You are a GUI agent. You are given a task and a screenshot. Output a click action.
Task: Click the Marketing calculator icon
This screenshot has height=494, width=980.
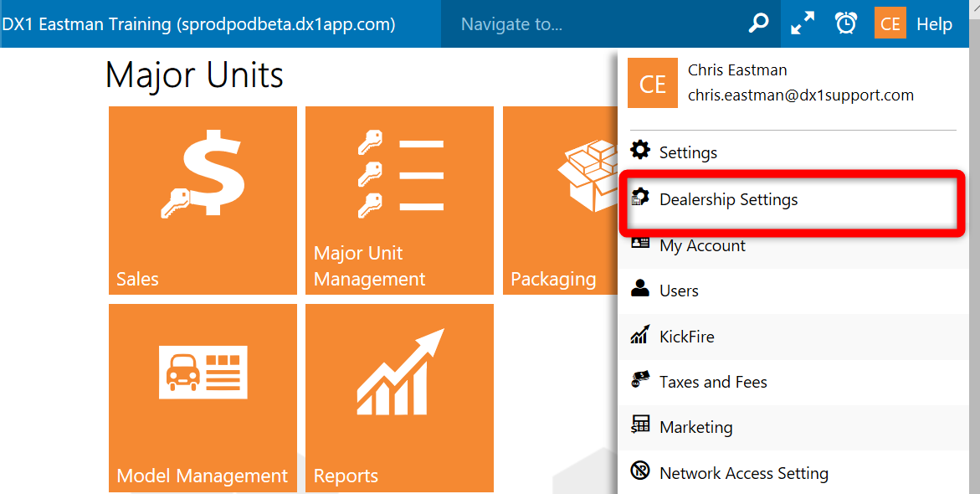click(x=640, y=425)
